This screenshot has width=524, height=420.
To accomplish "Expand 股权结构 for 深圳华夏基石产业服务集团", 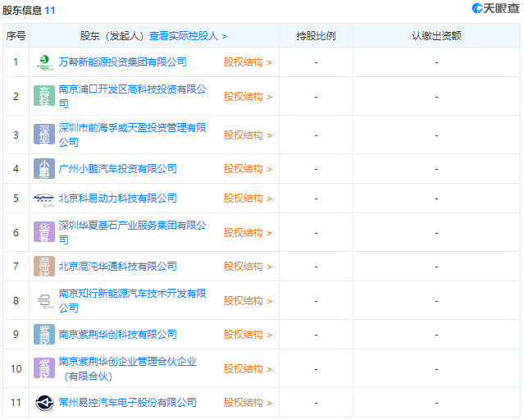I will (248, 233).
